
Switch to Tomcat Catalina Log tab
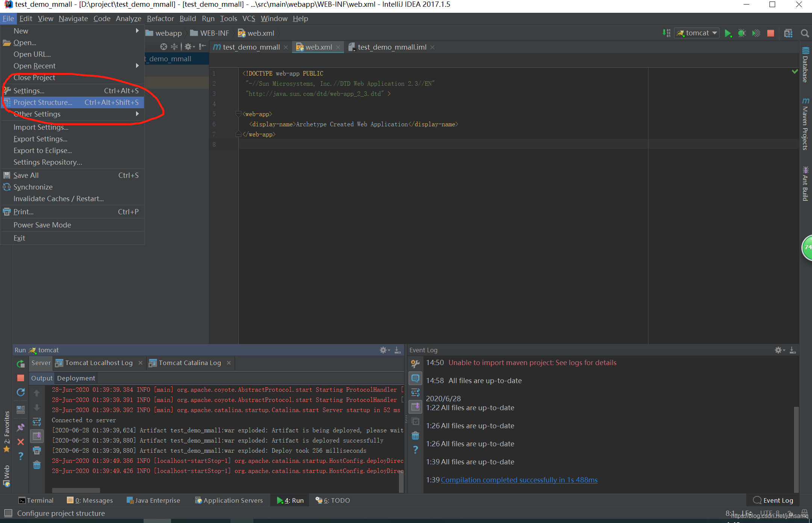190,363
